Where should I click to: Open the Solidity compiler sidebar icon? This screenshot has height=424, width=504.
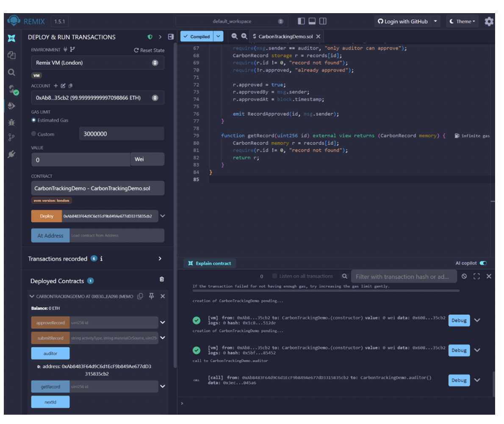13,90
